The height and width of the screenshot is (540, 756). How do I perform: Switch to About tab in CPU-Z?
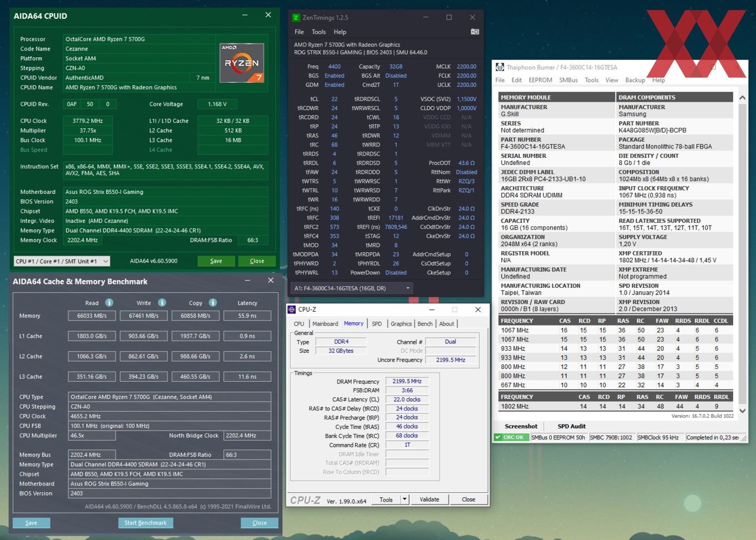446,324
